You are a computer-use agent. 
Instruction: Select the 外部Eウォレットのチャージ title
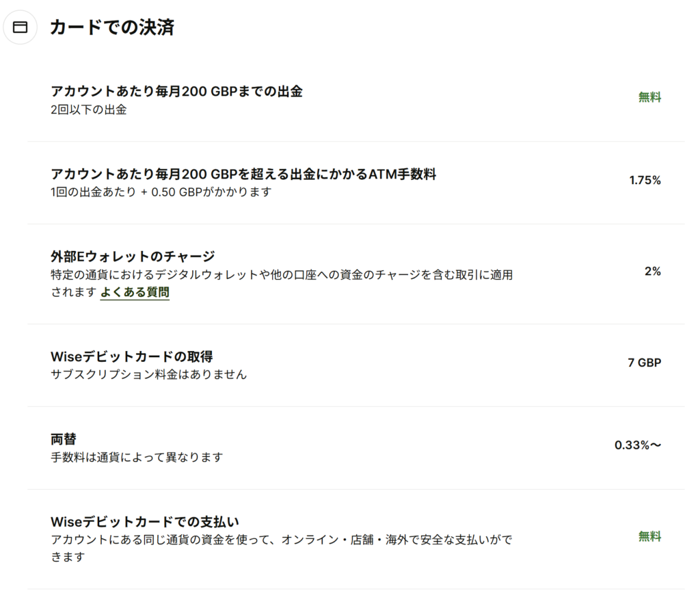click(133, 257)
